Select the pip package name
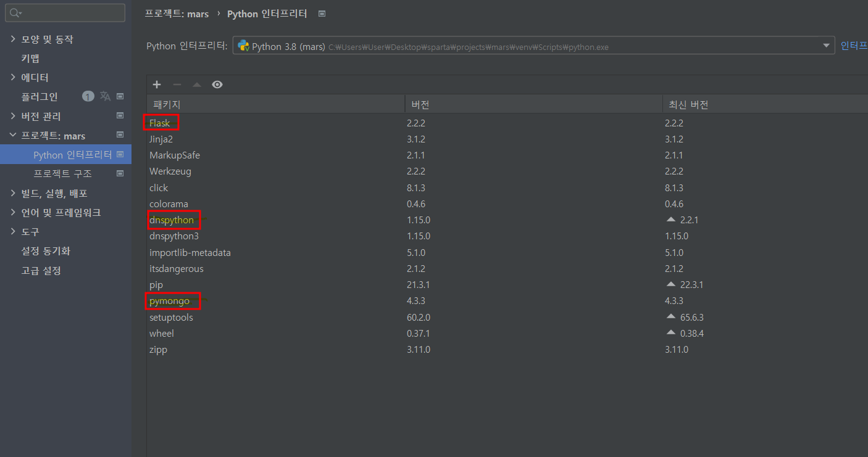This screenshot has width=868, height=457. [x=156, y=285]
